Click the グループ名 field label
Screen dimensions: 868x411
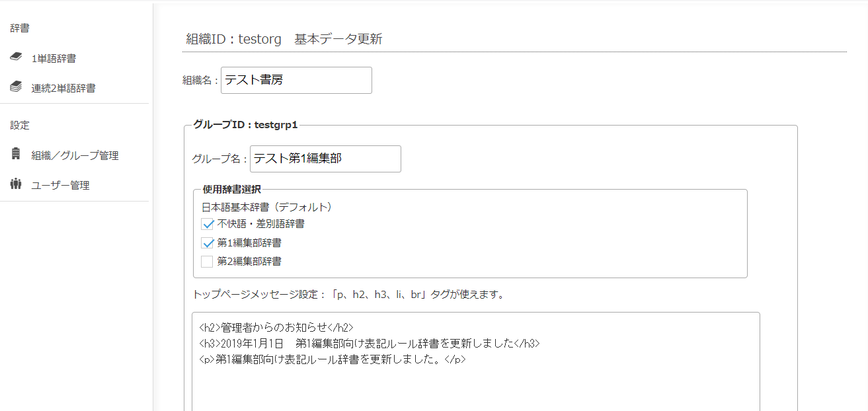pyautogui.click(x=219, y=159)
